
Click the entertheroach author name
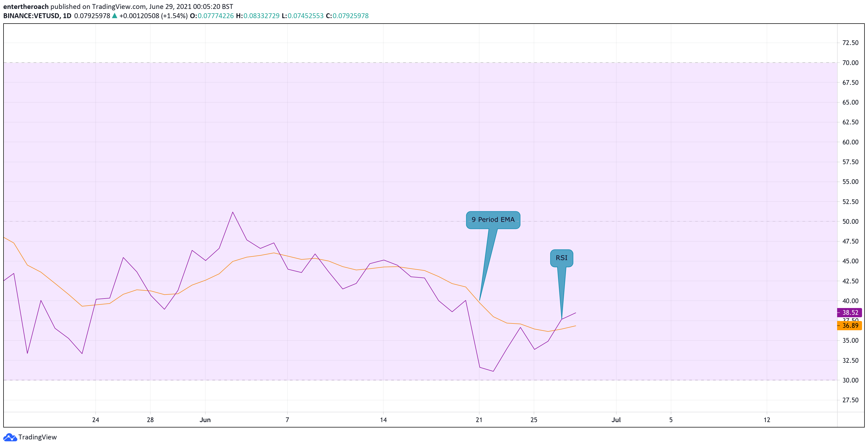point(26,7)
